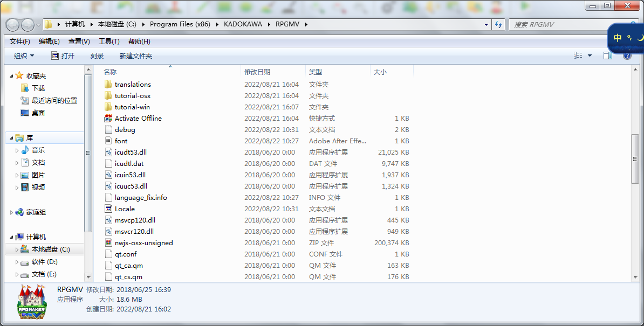
Task: Open the address bar history dropdown
Action: coord(487,25)
